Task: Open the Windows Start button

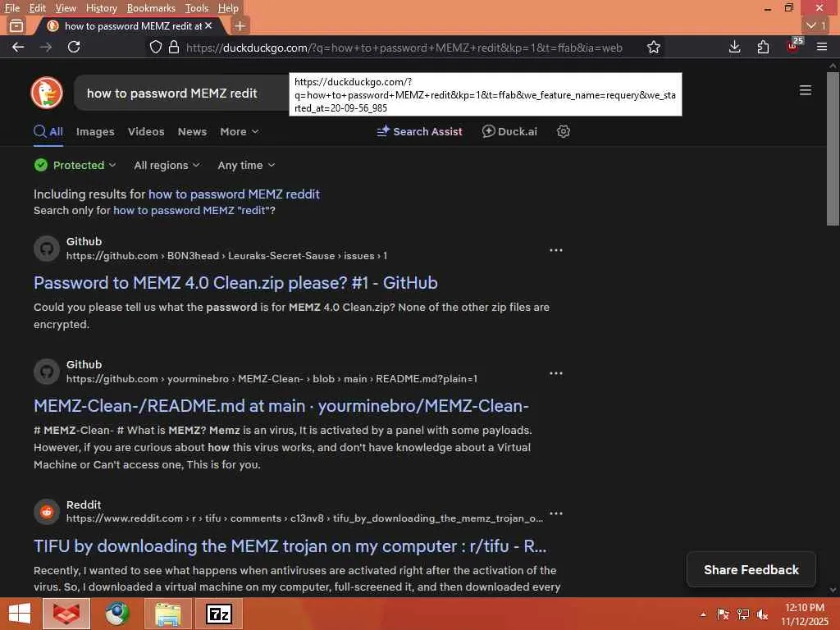Action: (20, 614)
